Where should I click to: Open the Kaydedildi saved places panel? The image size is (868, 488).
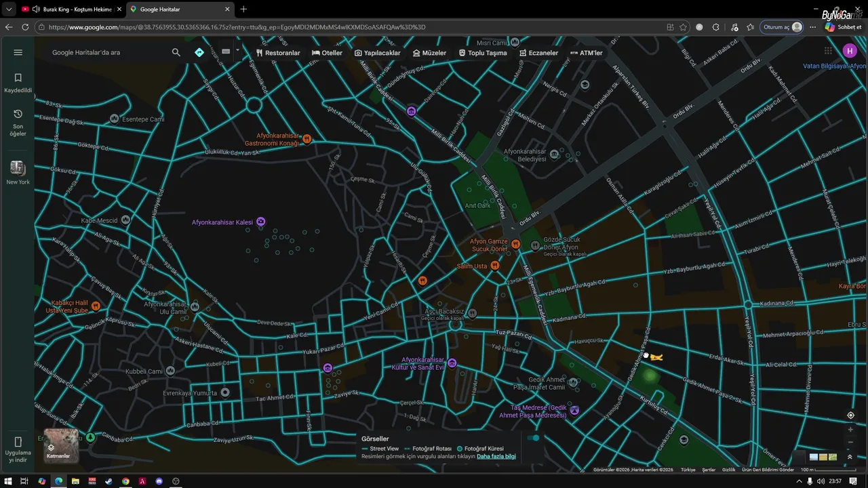18,83
